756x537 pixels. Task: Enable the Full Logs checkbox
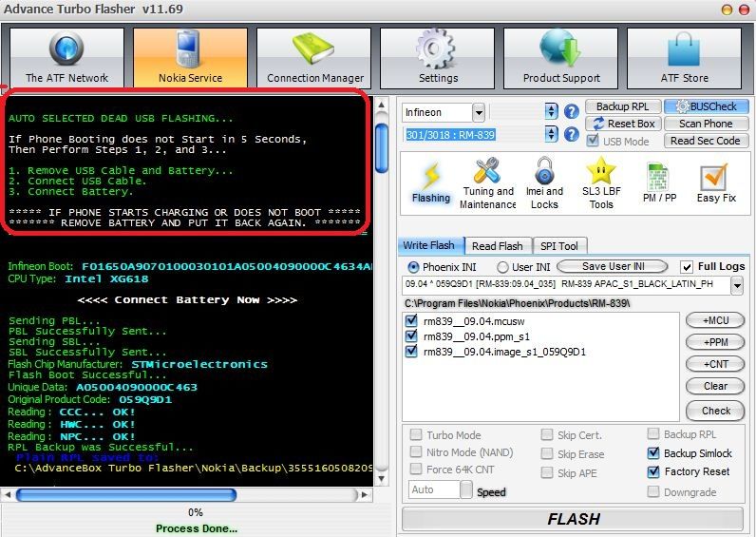pyautogui.click(x=688, y=267)
